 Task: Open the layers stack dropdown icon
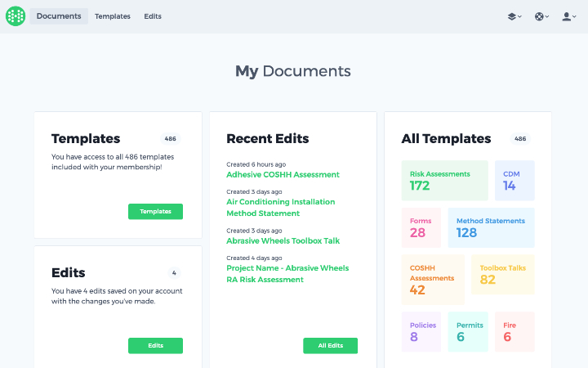(514, 16)
